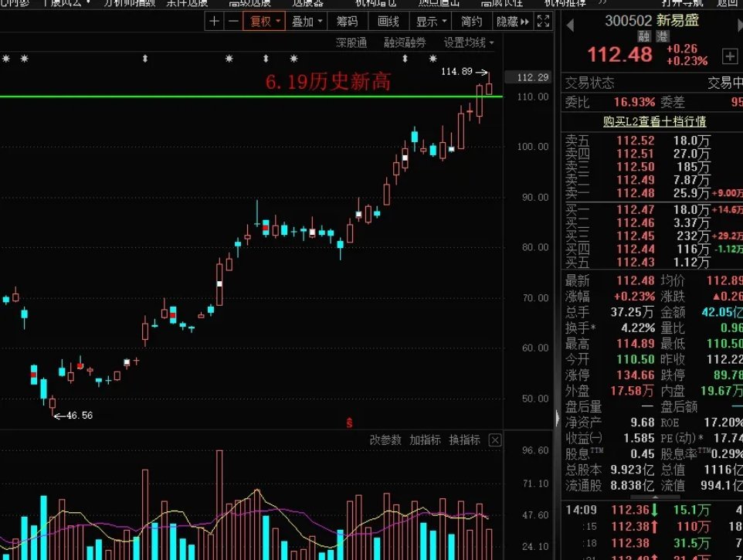Click 总手 37.25万 volume value
The width and height of the screenshot is (743, 560).
click(632, 312)
